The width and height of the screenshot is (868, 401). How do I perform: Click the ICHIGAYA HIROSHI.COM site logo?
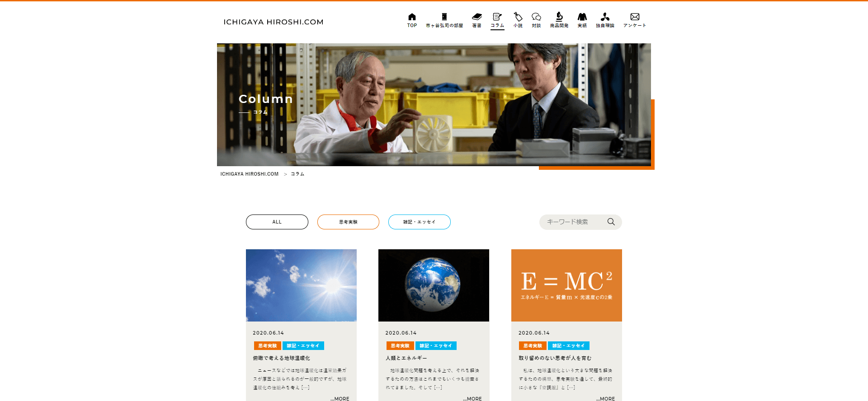click(274, 22)
